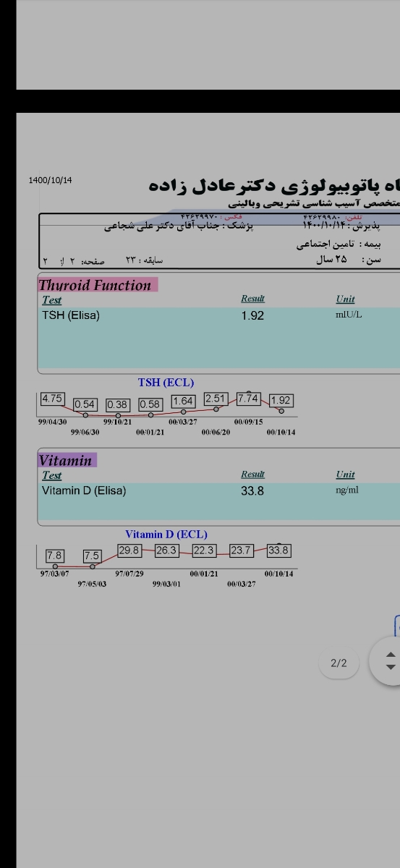Select the Vitamin section heading
The height and width of the screenshot is (868, 400).
[x=66, y=461]
